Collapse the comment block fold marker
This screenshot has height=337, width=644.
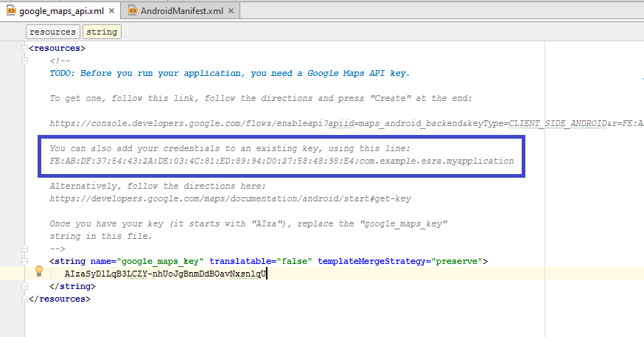[24, 60]
